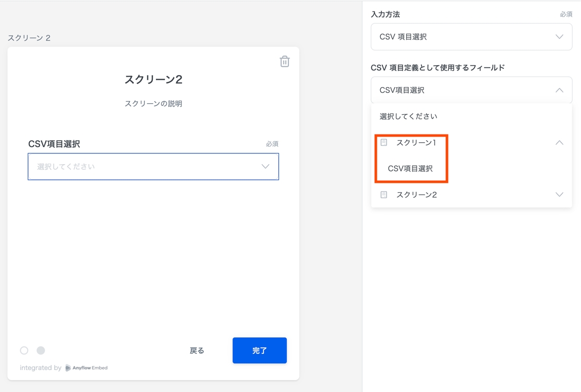Click the Anyflow Embed logo
Image resolution: width=581 pixels, height=392 pixels.
[86, 367]
